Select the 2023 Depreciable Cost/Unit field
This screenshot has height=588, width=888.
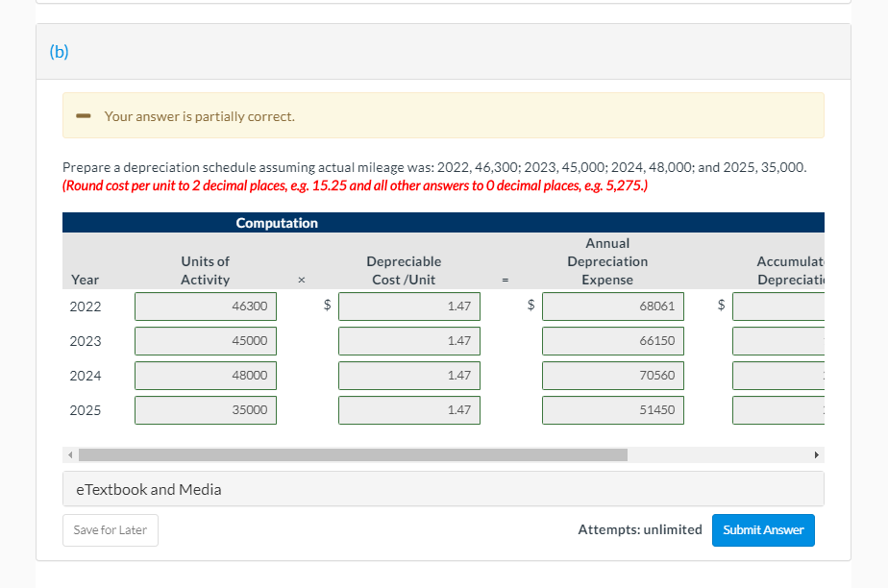coord(409,341)
